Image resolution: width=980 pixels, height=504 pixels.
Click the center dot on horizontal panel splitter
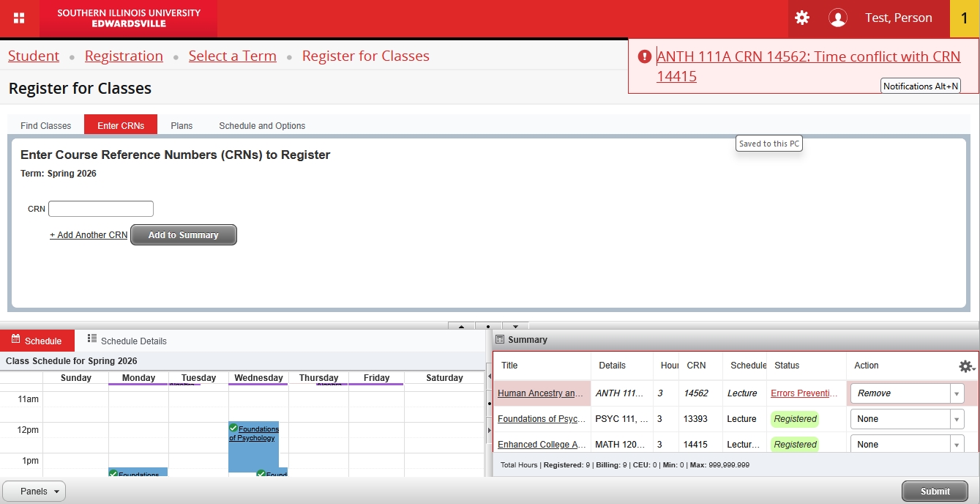coord(488,326)
